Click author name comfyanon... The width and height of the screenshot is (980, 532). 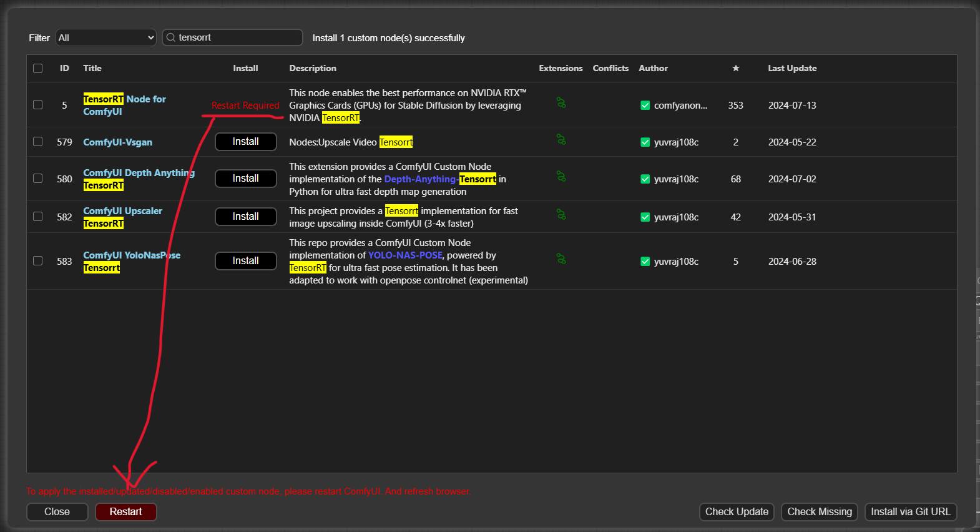pyautogui.click(x=680, y=106)
